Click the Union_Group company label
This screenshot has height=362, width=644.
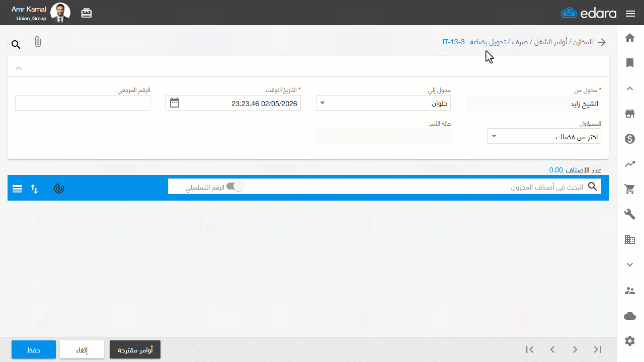click(x=31, y=19)
